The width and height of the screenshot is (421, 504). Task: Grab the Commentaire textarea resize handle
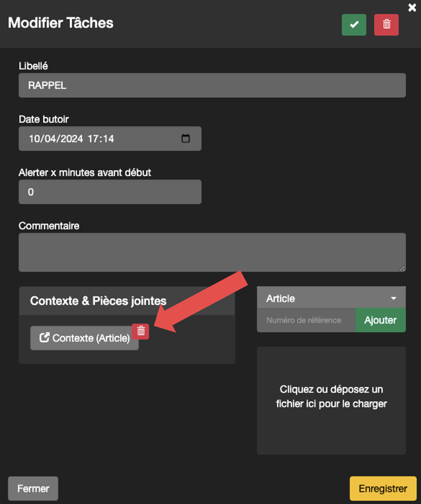click(402, 268)
